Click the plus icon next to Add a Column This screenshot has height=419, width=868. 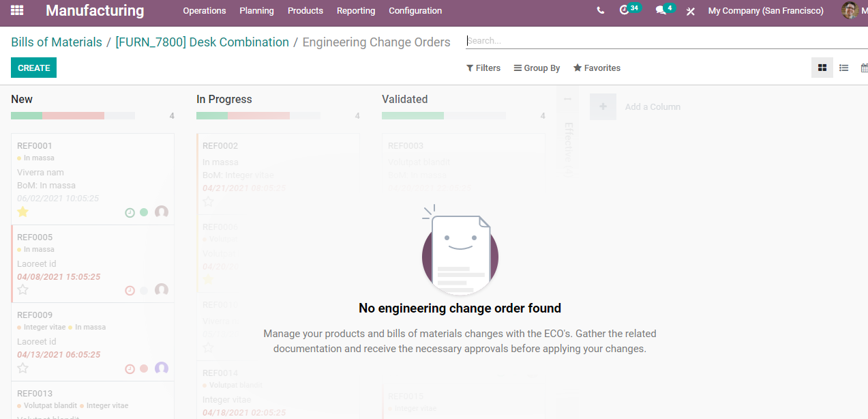[603, 106]
